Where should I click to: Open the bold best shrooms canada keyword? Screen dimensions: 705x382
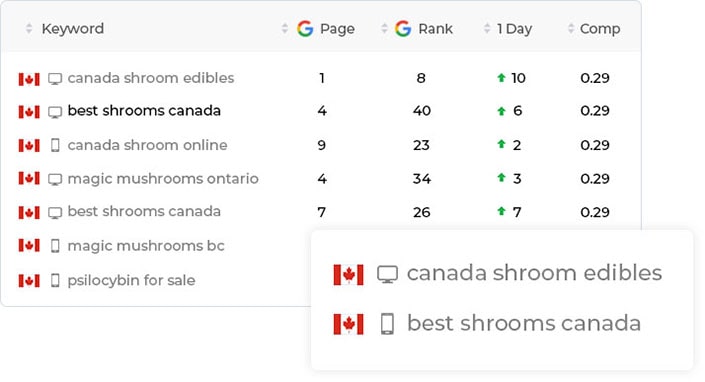pos(144,111)
